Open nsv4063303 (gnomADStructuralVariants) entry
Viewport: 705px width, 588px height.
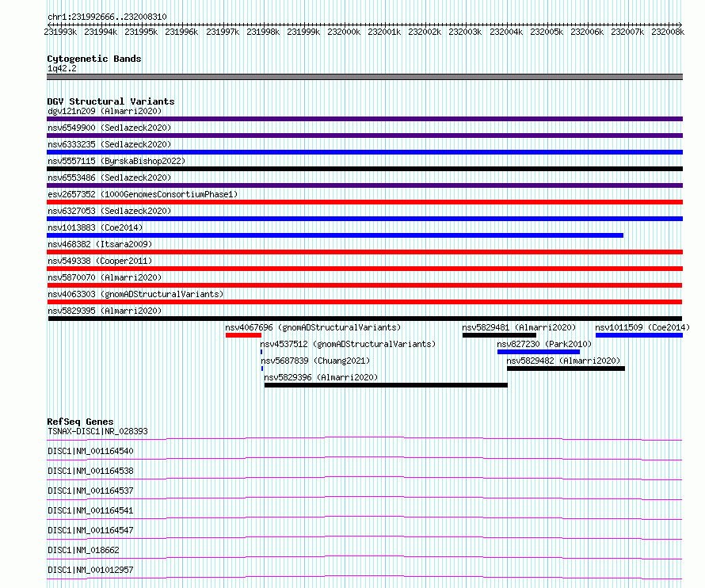135,294
